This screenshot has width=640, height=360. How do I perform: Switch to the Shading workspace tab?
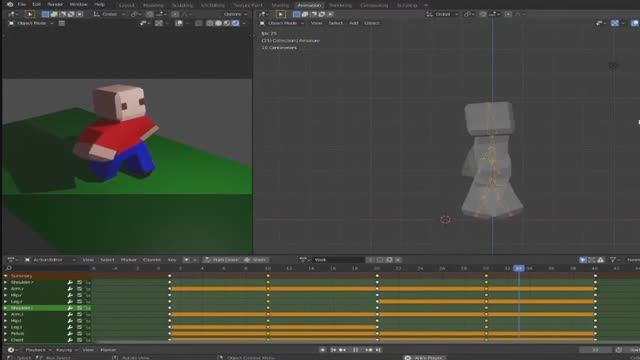coord(280,5)
